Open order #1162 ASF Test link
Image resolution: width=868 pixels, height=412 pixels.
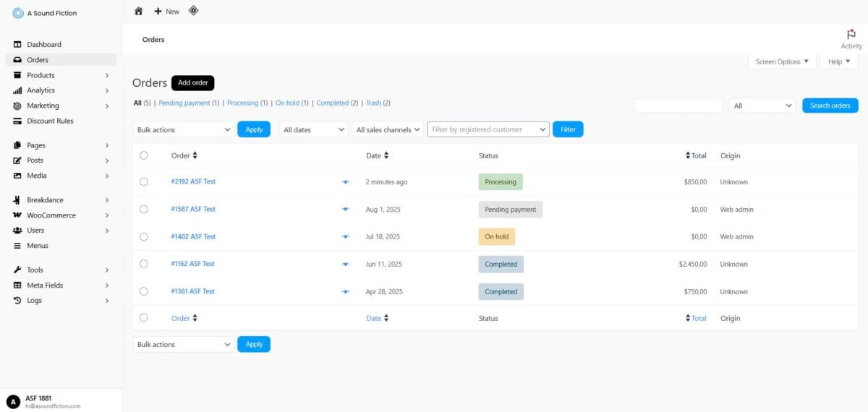tap(192, 264)
